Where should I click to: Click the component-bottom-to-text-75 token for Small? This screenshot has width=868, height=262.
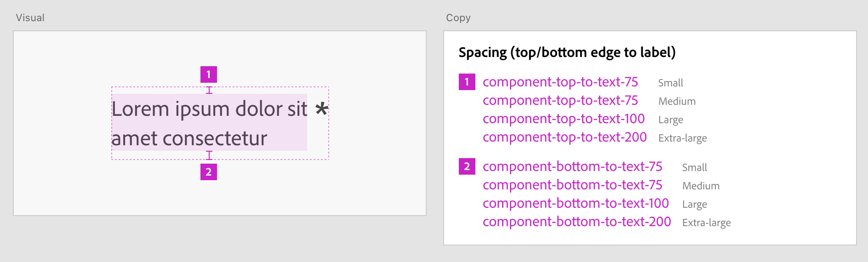click(x=572, y=167)
